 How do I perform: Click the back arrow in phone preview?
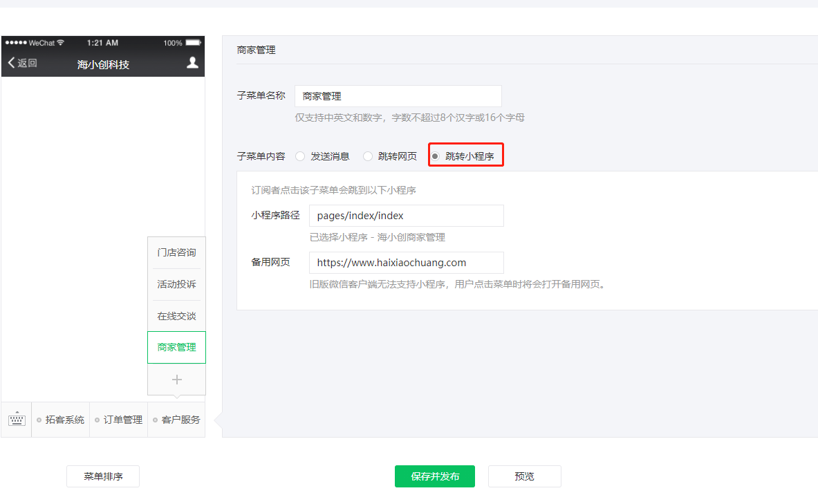coord(12,63)
